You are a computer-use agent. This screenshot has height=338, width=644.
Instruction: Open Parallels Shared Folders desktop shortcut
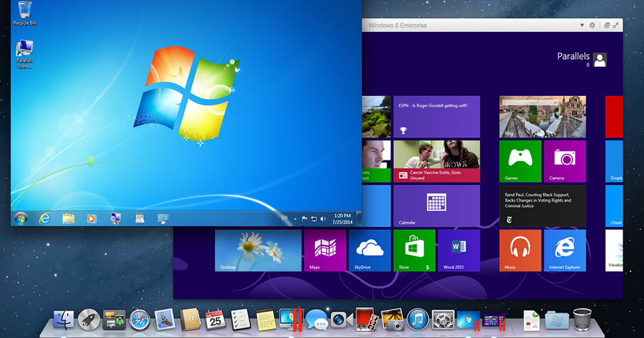point(24,54)
